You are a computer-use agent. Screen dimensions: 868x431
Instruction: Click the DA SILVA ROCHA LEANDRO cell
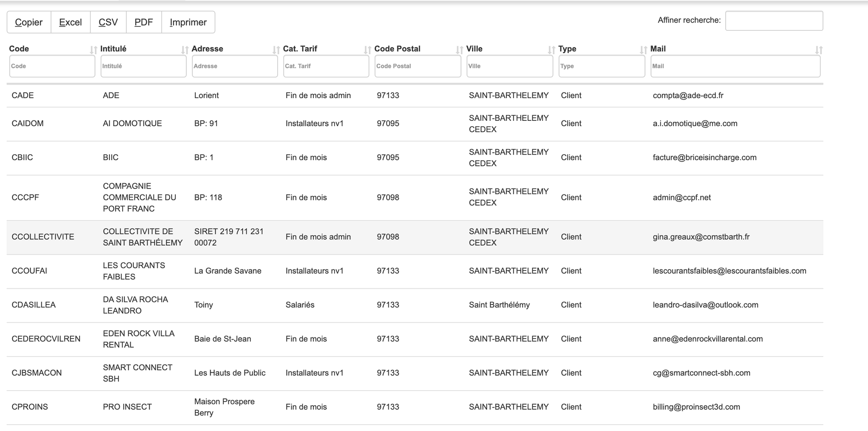136,305
